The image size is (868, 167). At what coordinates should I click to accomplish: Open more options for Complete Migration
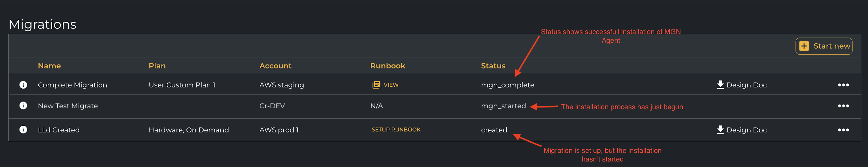pyautogui.click(x=843, y=85)
